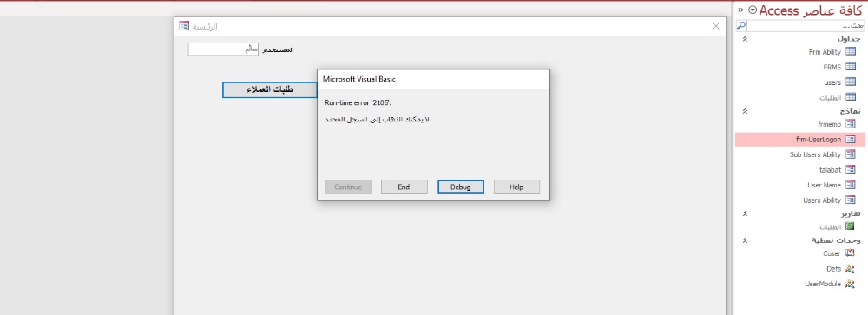Viewport: 868px width, 315px height.
Task: Collapse the تقارير reports group
Action: 745,213
